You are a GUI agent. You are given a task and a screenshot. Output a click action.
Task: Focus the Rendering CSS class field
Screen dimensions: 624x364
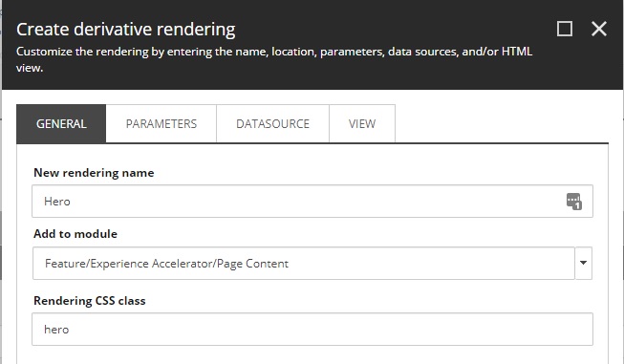pos(312,329)
